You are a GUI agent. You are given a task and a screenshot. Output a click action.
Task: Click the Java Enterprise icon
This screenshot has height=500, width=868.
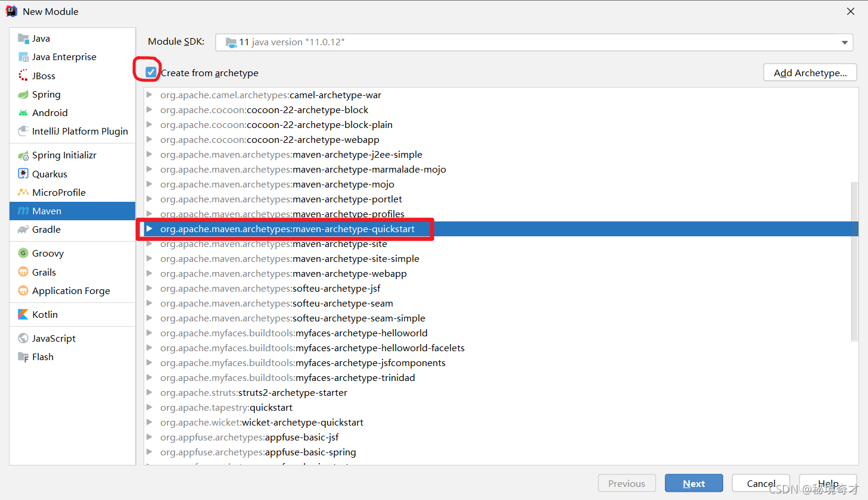click(x=23, y=57)
